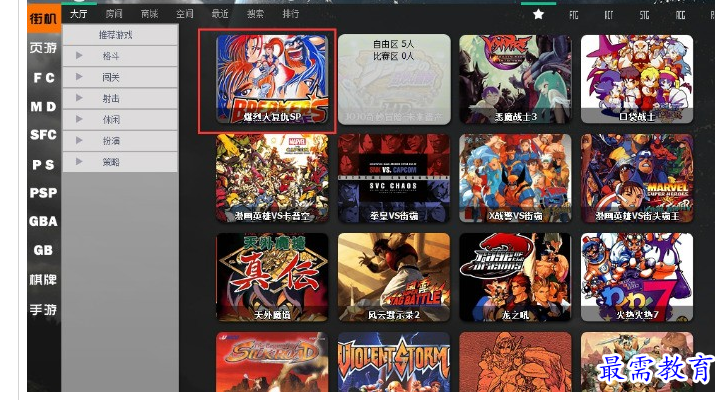This screenshot has height=400, width=721.
Task: Open the 排行 ranking tab
Action: click(x=291, y=14)
